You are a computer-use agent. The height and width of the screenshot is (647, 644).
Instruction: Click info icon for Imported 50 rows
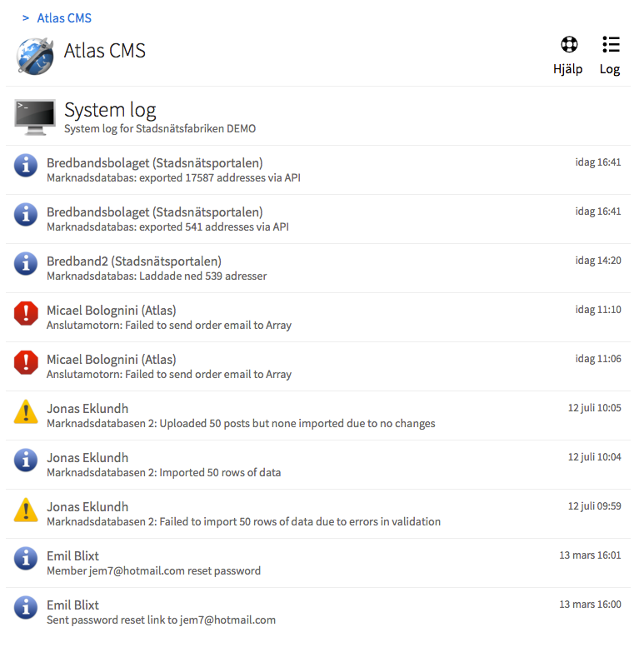click(26, 461)
